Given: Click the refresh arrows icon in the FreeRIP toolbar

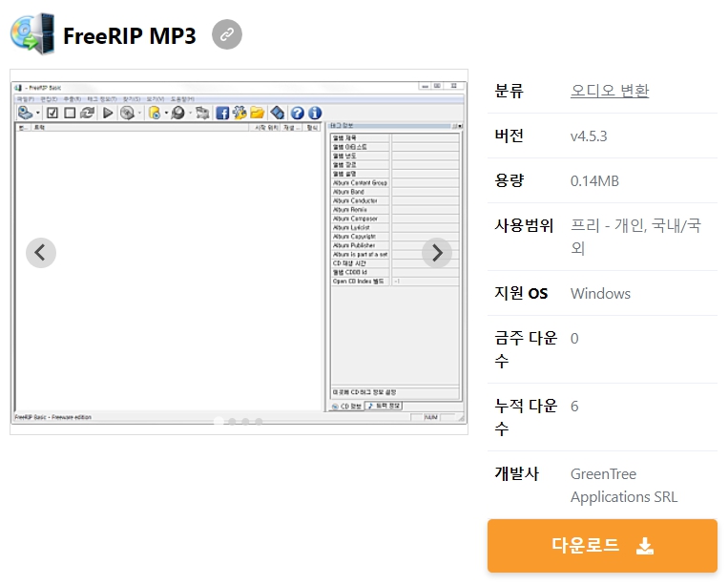Looking at the screenshot, I should (x=87, y=113).
